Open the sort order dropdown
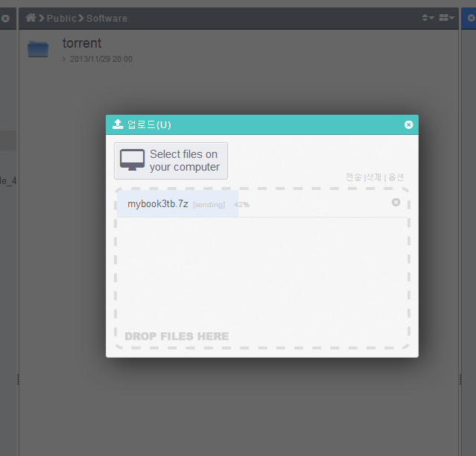The image size is (476, 456). tap(428, 18)
